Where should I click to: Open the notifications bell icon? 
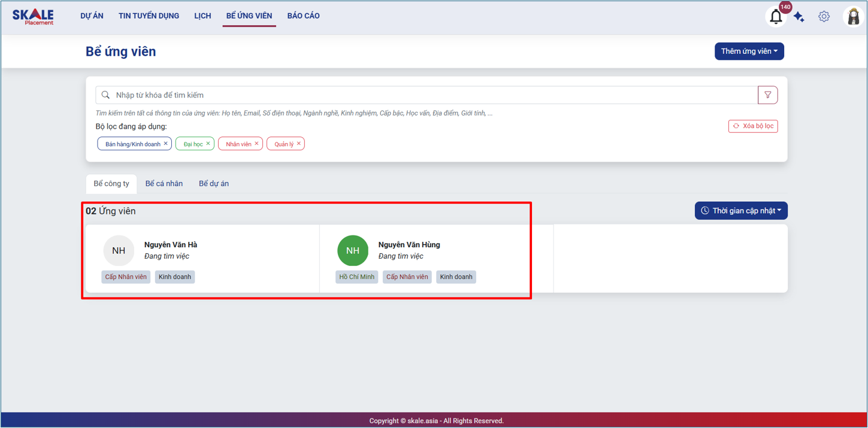776,17
